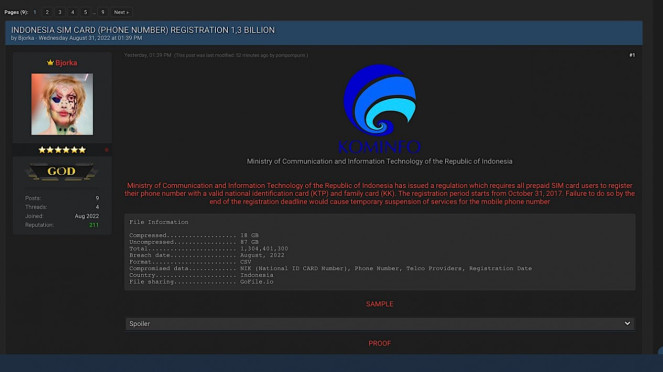
Task: Go to page 5 in pagination
Action: [x=85, y=12]
